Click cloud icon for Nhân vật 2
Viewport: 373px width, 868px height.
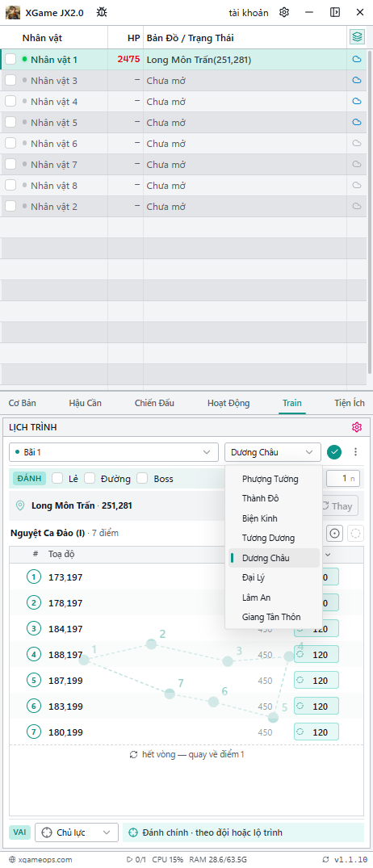(357, 207)
